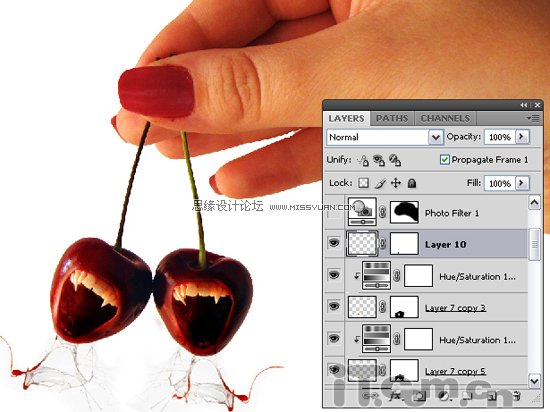Create a new group folder
550x412 pixels.
(467, 396)
